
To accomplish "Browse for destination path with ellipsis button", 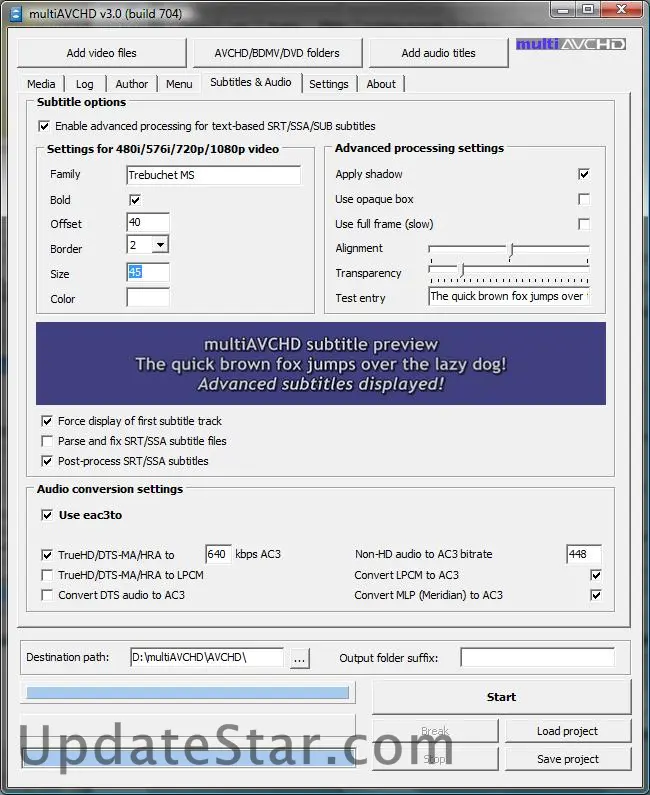I will point(300,659).
